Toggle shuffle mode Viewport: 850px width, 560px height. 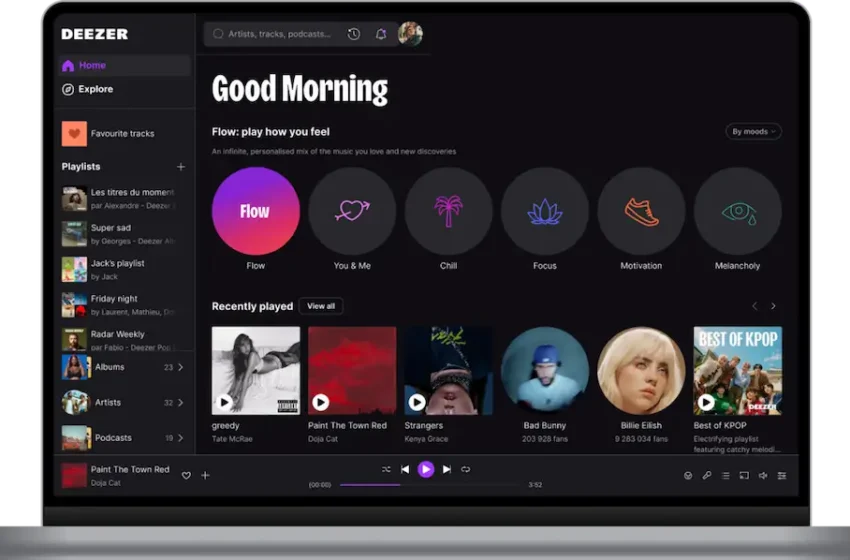(386, 469)
